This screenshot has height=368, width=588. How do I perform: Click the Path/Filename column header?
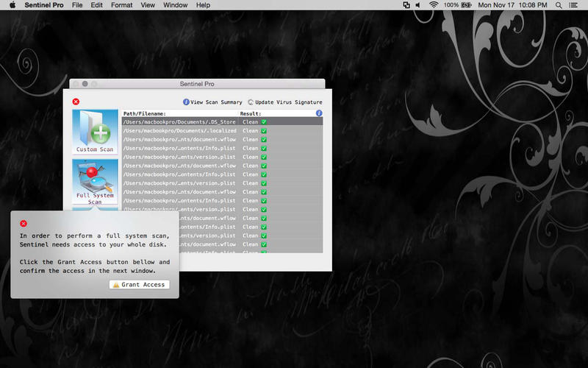144,113
